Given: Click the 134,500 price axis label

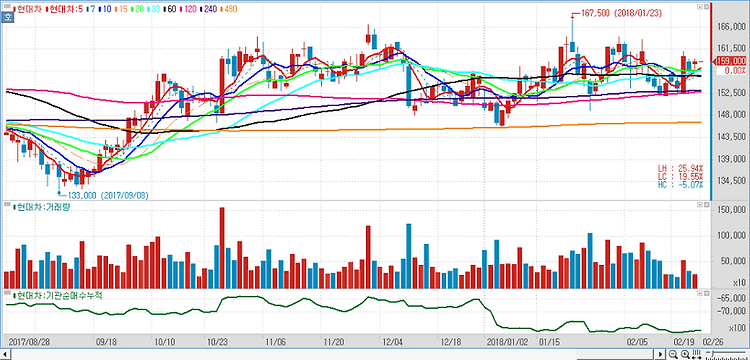Looking at the screenshot, I should (731, 181).
